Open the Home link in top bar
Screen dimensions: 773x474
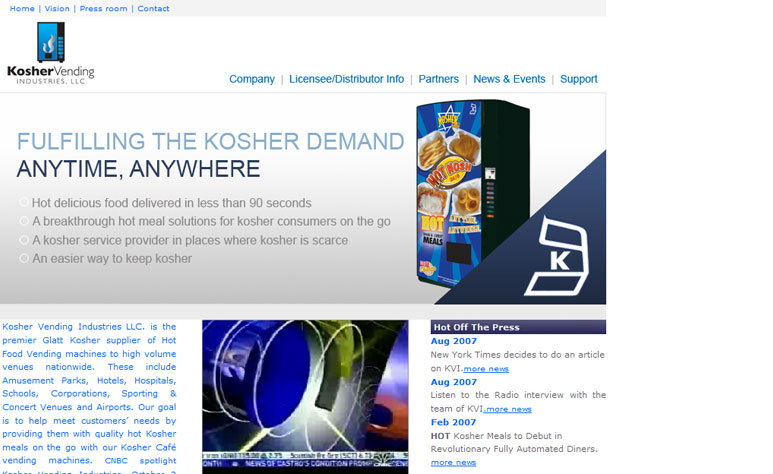tap(22, 9)
